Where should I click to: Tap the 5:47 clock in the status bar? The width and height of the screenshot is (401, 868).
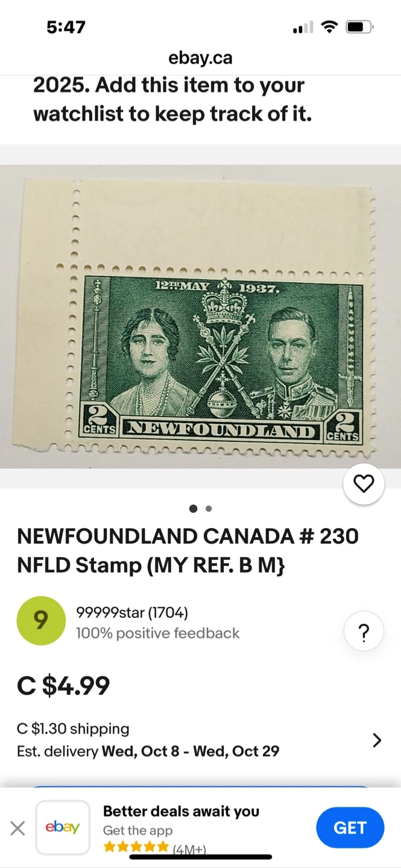click(66, 27)
